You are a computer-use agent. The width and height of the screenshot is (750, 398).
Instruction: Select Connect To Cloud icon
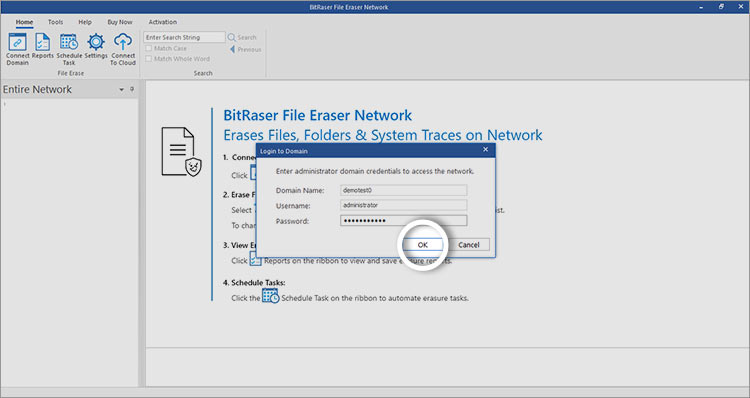coord(123,49)
